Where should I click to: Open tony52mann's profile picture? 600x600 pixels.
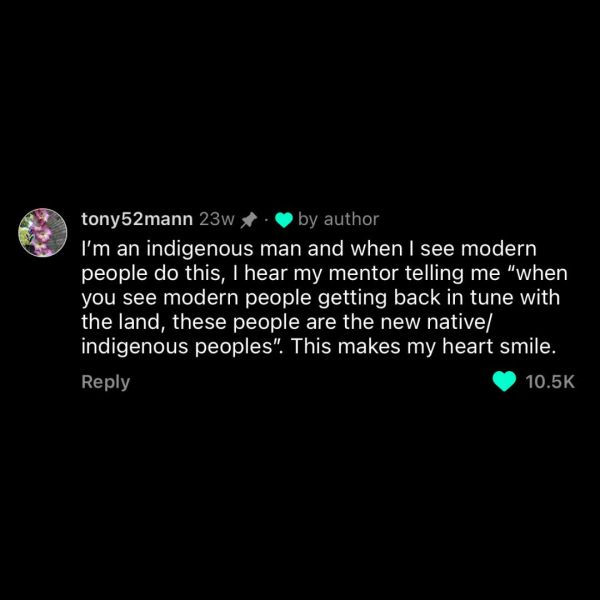pos(43,233)
